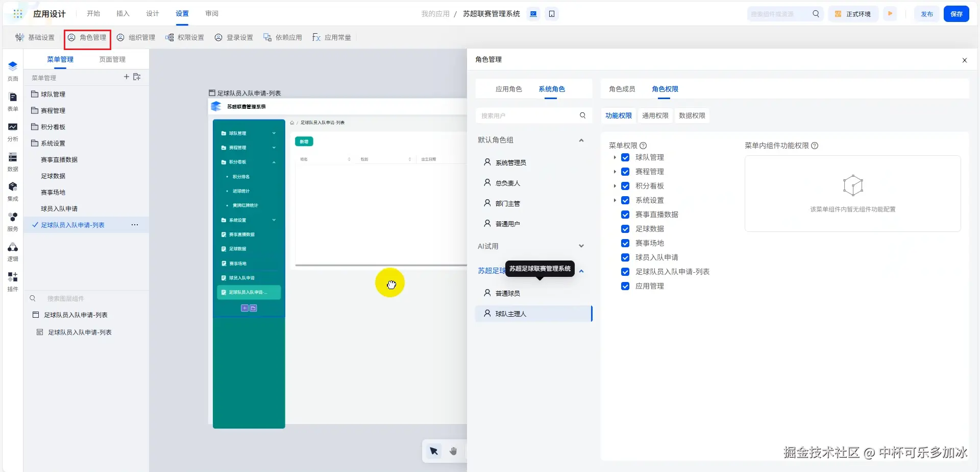Show help for 菜单内组件功能权限
The image size is (980, 472).
click(x=815, y=146)
